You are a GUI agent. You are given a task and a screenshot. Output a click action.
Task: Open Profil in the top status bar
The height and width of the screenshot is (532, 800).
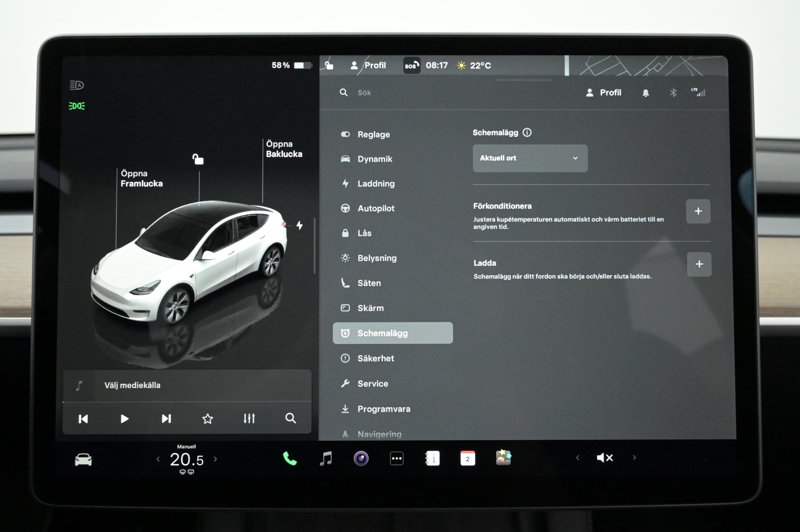368,65
